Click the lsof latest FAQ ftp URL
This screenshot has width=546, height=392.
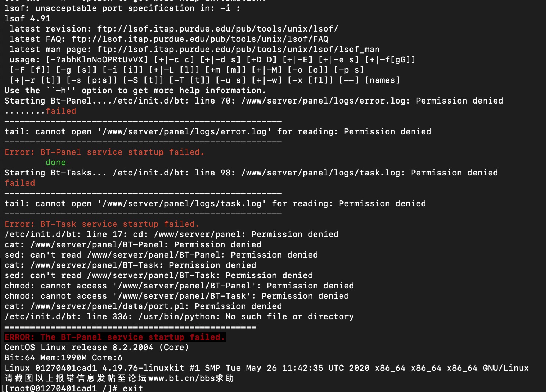point(200,39)
